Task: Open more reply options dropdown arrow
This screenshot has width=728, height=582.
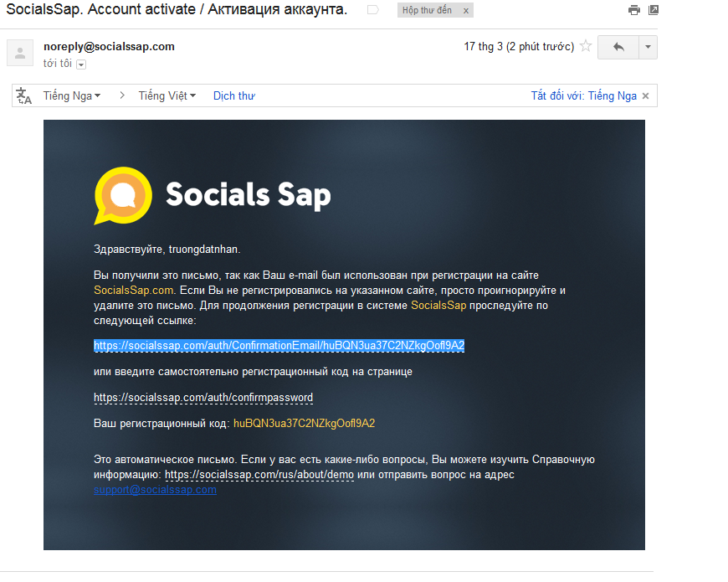Action: (649, 47)
